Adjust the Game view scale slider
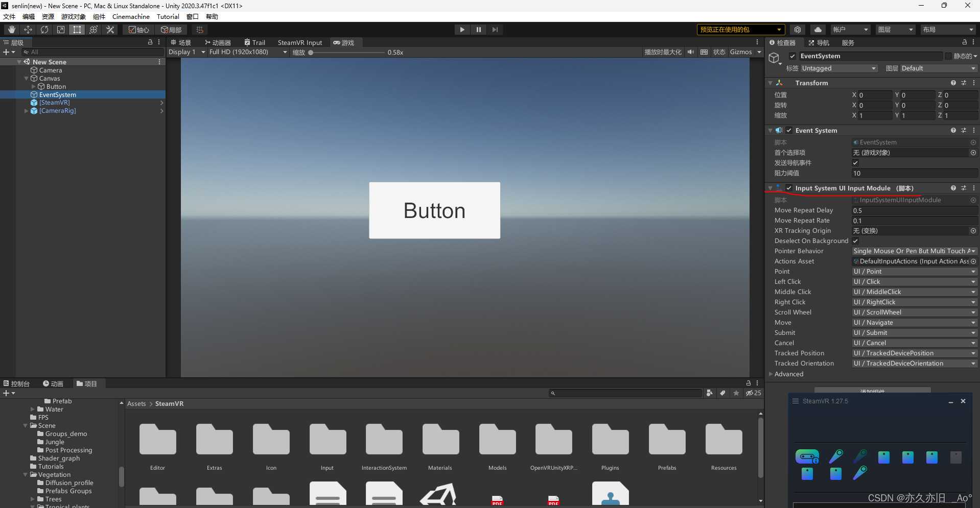This screenshot has height=508, width=980. pyautogui.click(x=346, y=53)
